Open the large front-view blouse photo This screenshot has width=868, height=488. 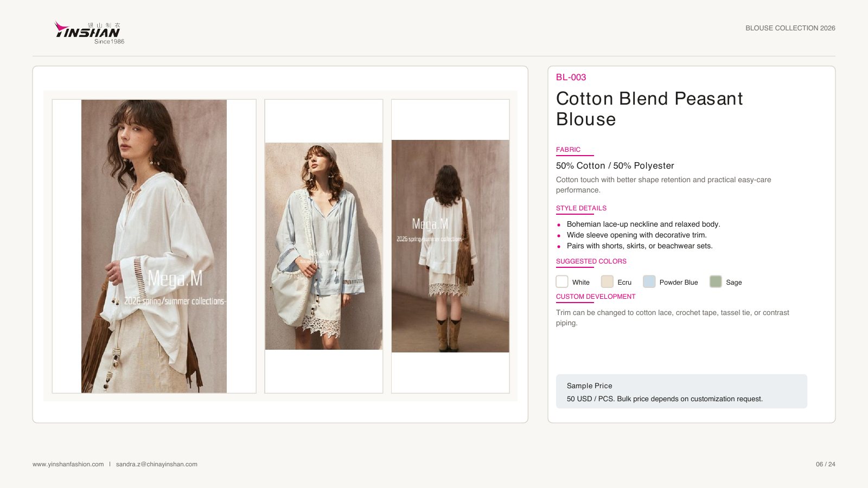[154, 246]
